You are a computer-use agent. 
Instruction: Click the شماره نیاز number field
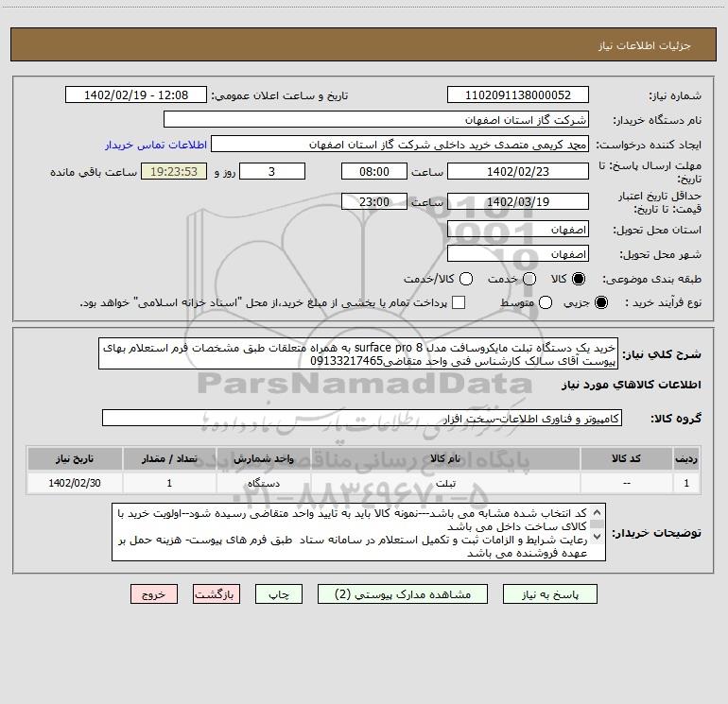518,95
